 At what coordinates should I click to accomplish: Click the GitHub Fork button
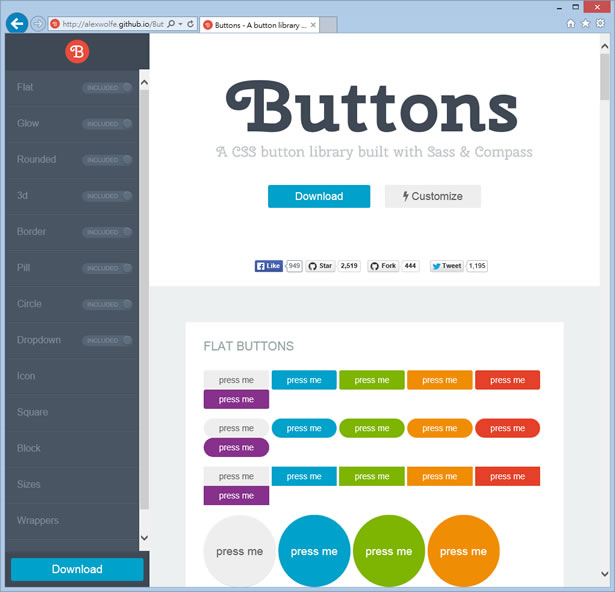[383, 266]
